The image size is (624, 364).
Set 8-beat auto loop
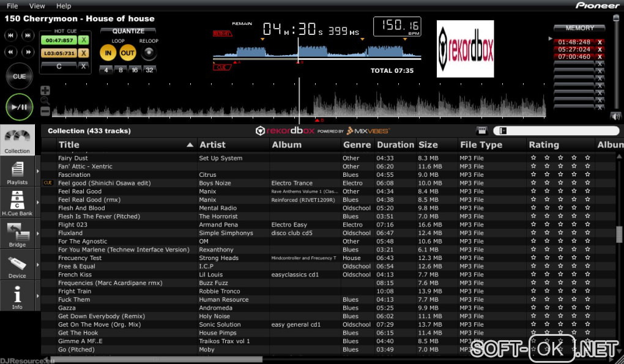pyautogui.click(x=121, y=70)
